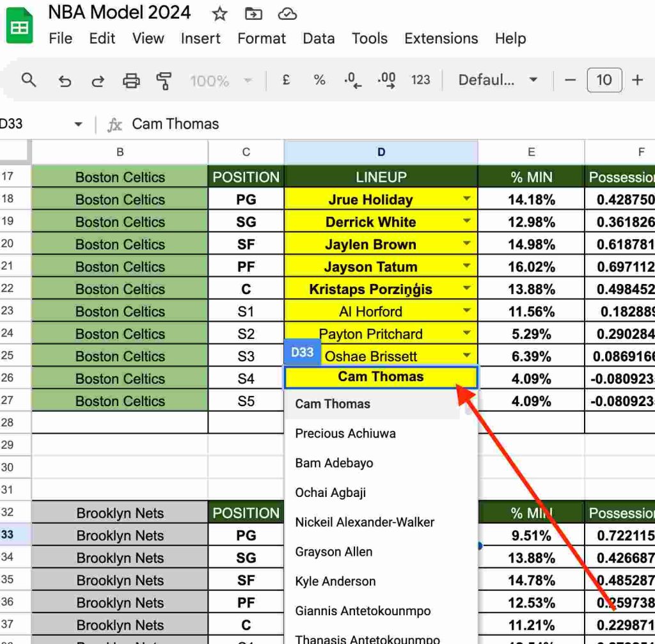Open the Extensions menu

point(441,38)
